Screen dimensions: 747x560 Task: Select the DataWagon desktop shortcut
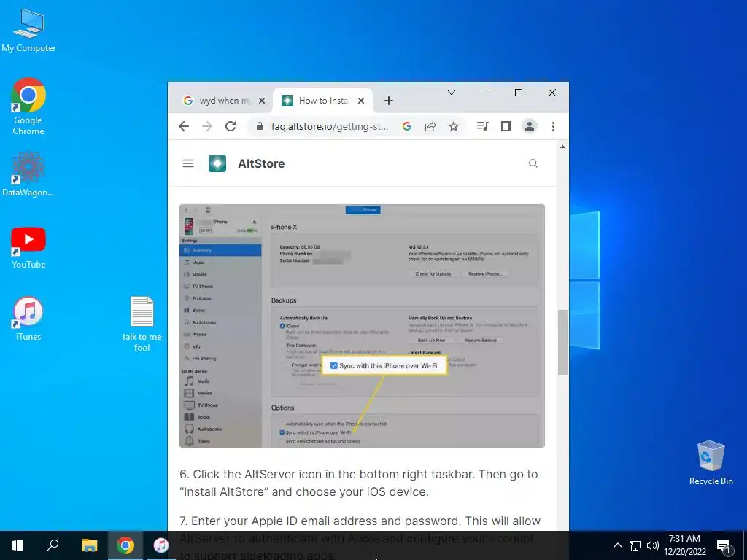click(28, 174)
